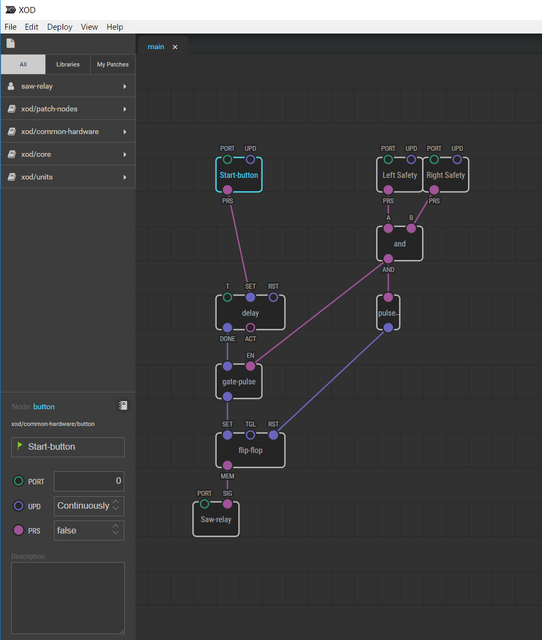The image size is (542, 640).
Task: Close the main patch tab
Action: (x=175, y=47)
